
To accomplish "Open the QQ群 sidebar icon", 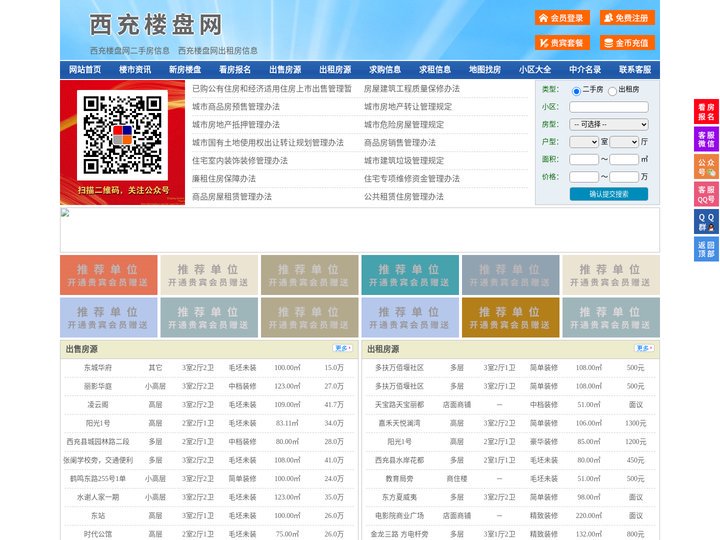I will click(x=706, y=222).
